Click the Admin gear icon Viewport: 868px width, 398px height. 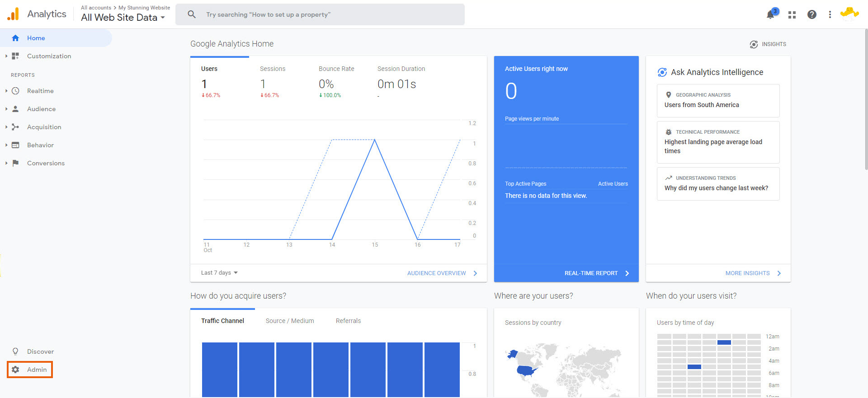point(15,370)
